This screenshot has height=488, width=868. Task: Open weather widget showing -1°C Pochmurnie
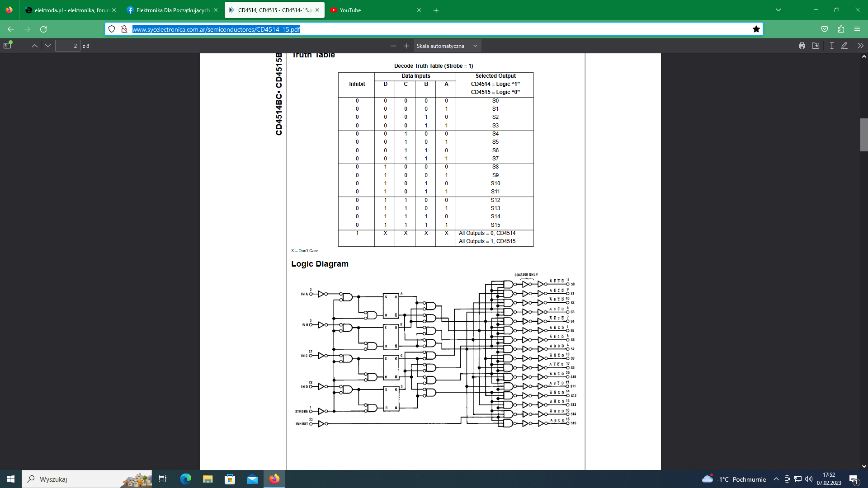[734, 479]
